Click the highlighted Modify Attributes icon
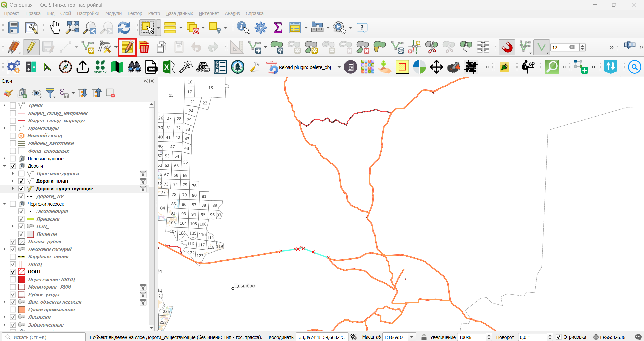The height and width of the screenshot is (341, 644). click(x=127, y=47)
